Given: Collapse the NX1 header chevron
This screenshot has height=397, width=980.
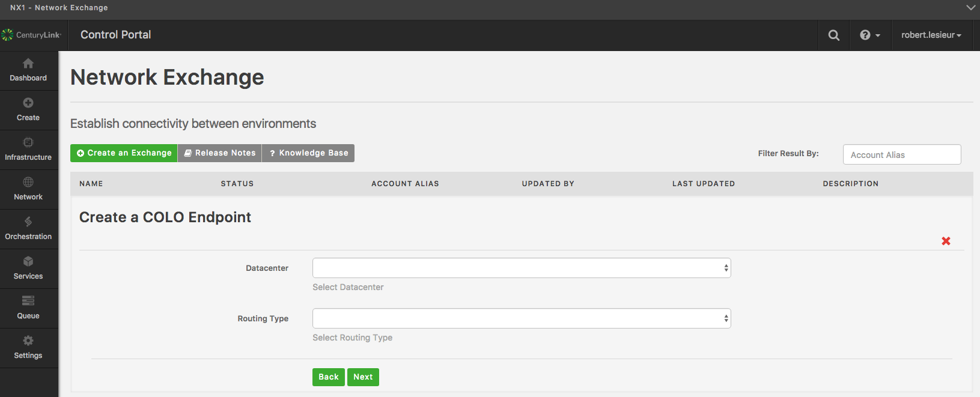Looking at the screenshot, I should click(970, 8).
